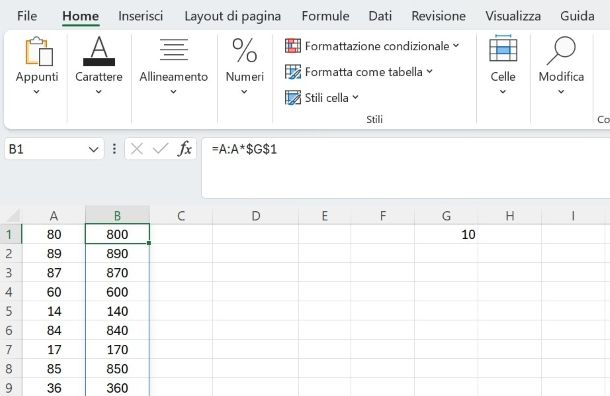Switch to the Guida tab
This screenshot has width=610, height=396.
tap(577, 16)
